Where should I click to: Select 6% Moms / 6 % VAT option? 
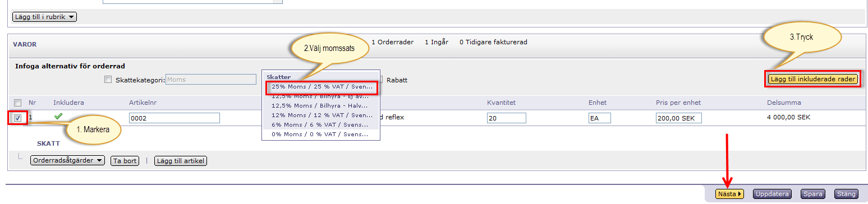click(322, 124)
